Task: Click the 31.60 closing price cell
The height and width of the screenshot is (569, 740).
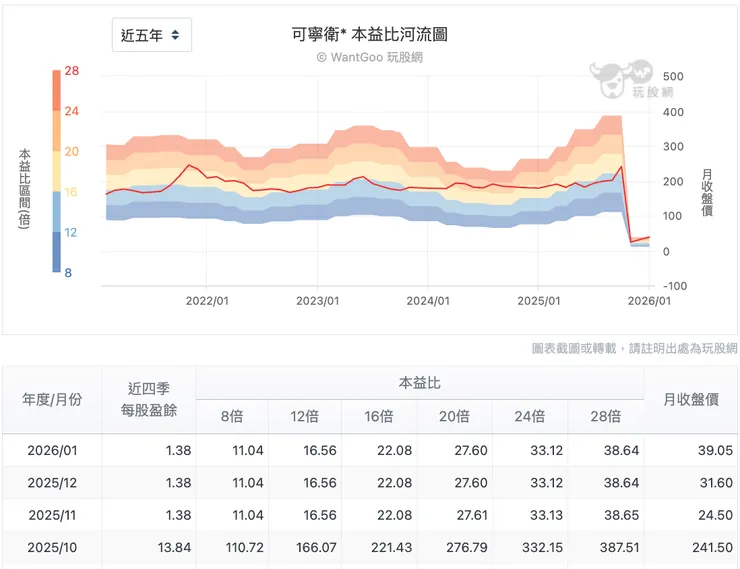Action: point(716,483)
